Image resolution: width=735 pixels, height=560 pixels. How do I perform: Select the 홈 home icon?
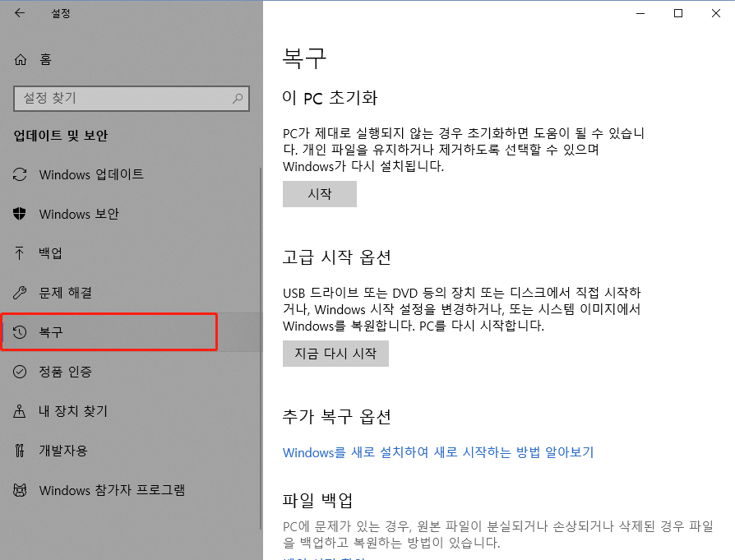pyautogui.click(x=18, y=59)
